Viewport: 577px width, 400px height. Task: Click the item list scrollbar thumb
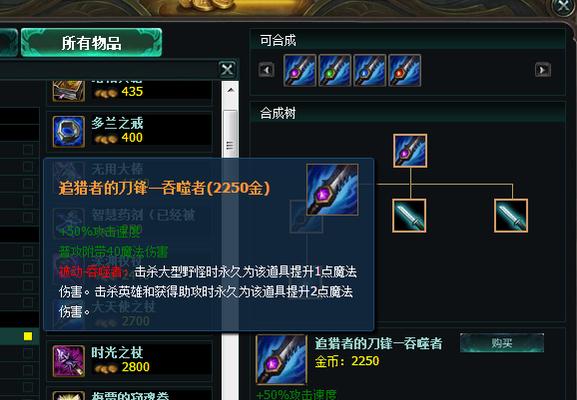coord(231,134)
